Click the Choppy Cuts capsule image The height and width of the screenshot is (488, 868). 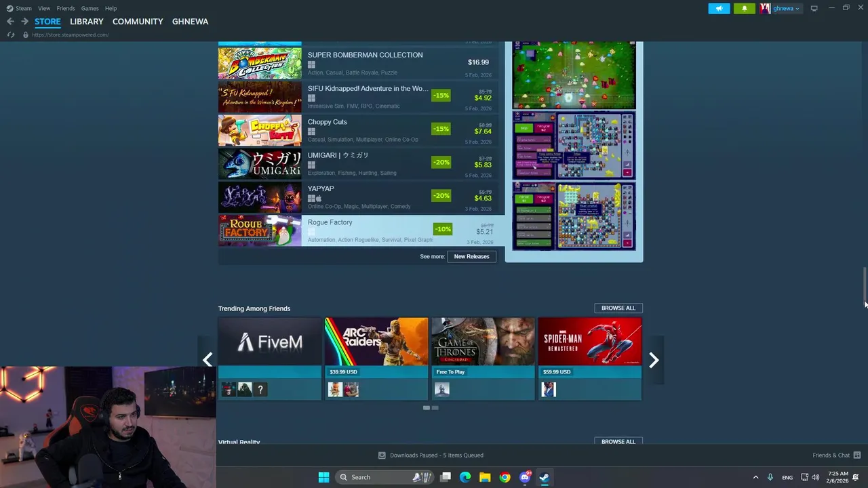260,130
